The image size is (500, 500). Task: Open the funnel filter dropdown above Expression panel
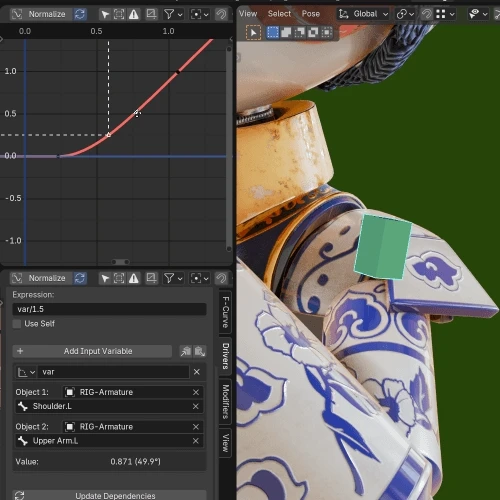tap(173, 278)
